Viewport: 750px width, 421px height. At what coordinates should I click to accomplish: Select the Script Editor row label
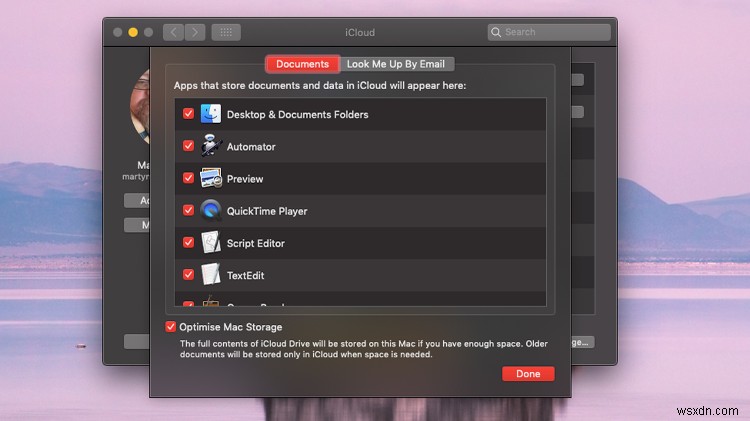[x=255, y=243]
